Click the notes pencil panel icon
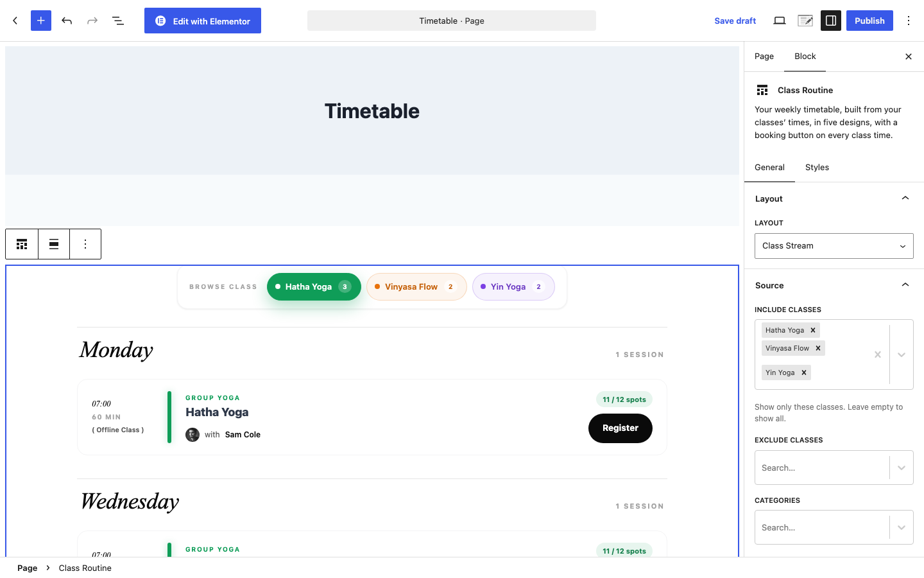924x578 pixels. 805,21
